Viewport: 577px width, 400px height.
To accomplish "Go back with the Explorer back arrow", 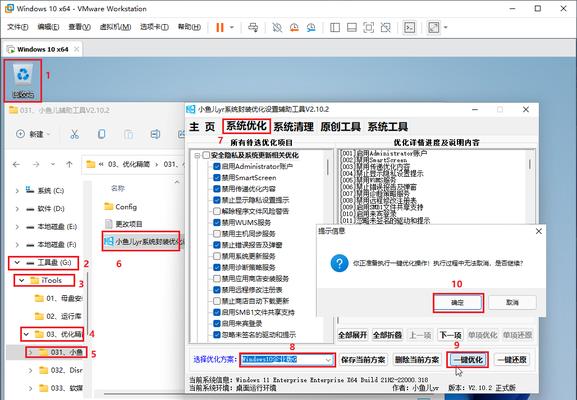I will (x=16, y=164).
